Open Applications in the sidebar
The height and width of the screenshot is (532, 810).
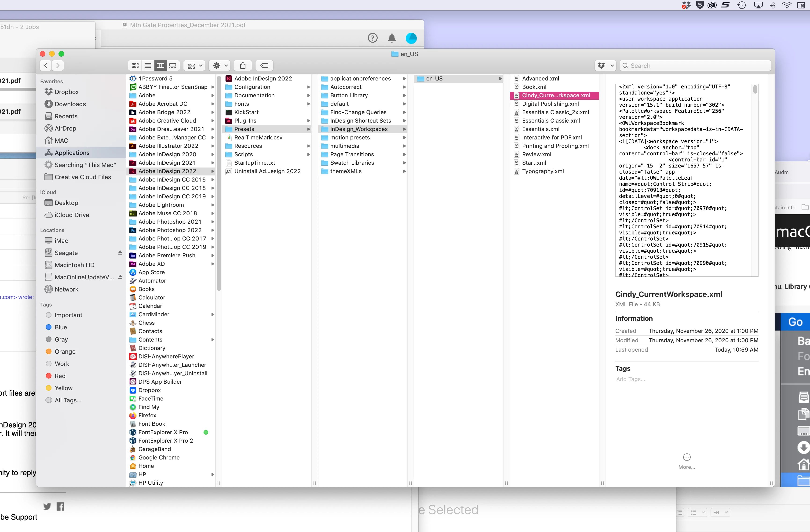[x=72, y=153]
